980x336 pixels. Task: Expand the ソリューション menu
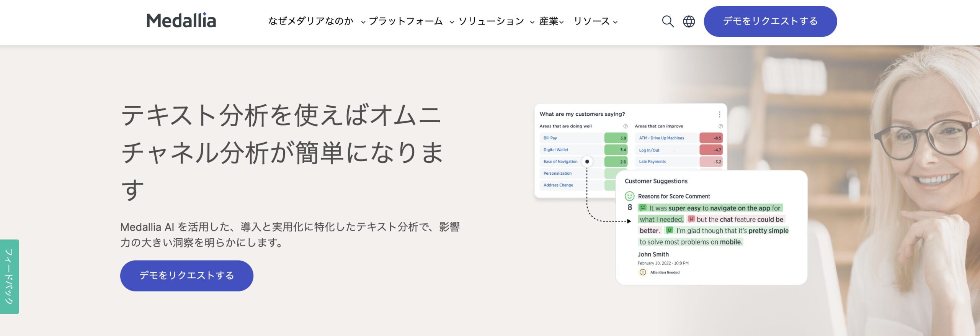point(496,21)
